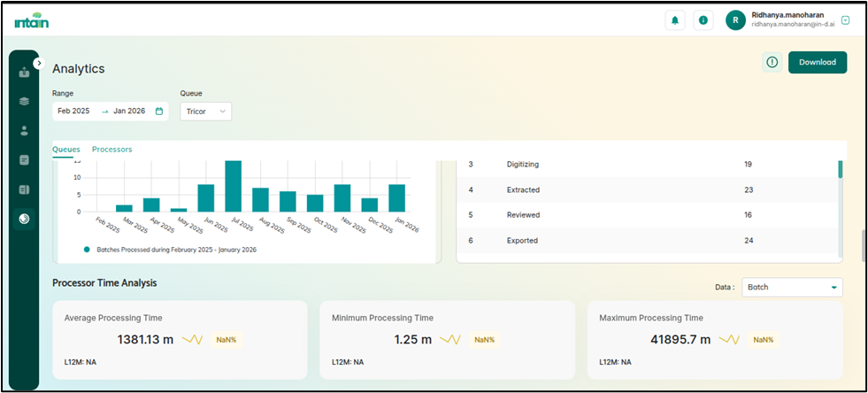Image resolution: width=868 pixels, height=393 pixels.
Task: Click the Jul 2025 bar in chart
Action: pos(234,186)
